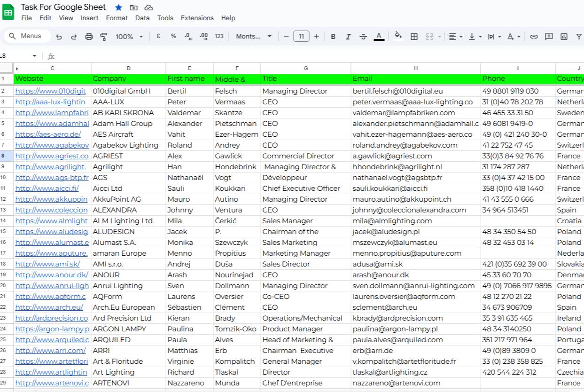Select column D header
The width and height of the screenshot is (584, 392).
coord(128,68)
